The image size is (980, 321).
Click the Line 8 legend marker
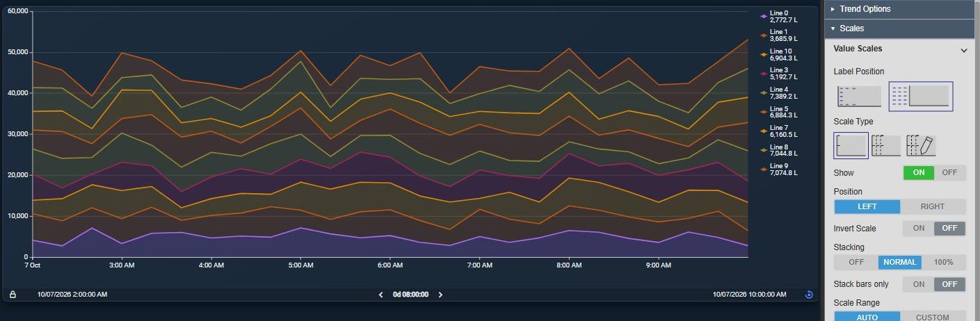[x=764, y=149]
